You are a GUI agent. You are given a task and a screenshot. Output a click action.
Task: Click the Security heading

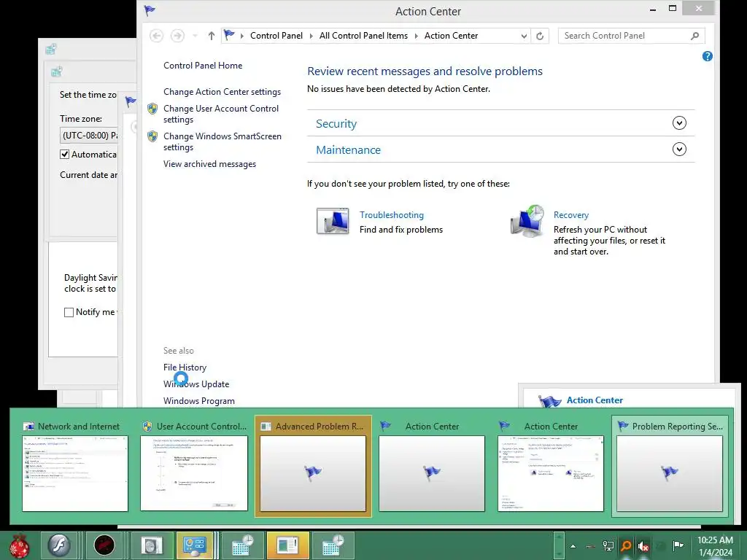tap(336, 124)
